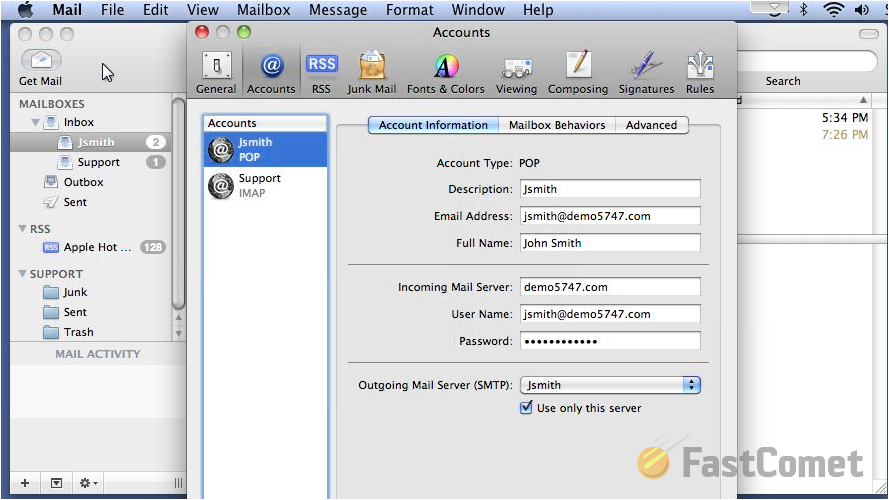Open Signatures preferences pane
This screenshot has height=500, width=889.
(646, 73)
